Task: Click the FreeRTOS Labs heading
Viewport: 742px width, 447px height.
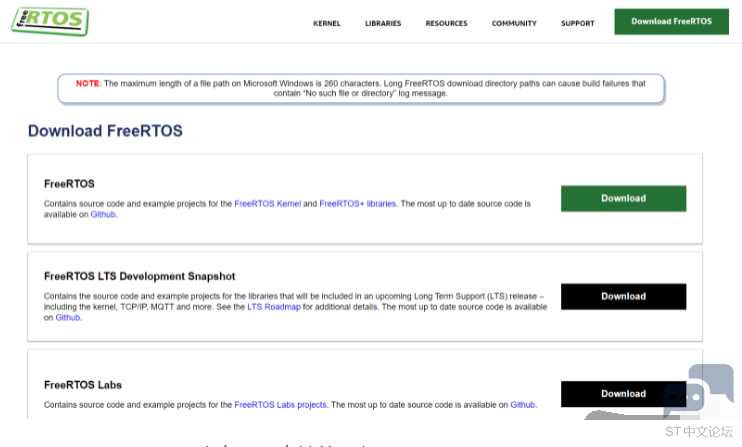Action: (83, 385)
